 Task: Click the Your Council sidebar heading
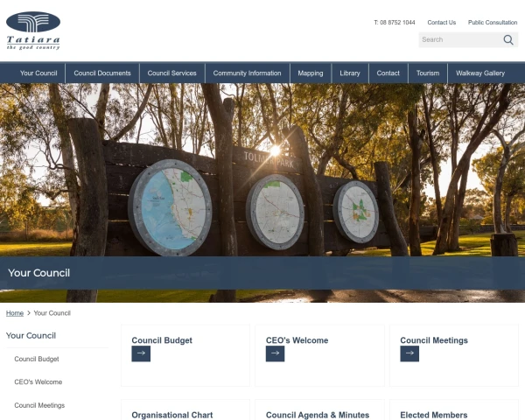pyautogui.click(x=31, y=336)
